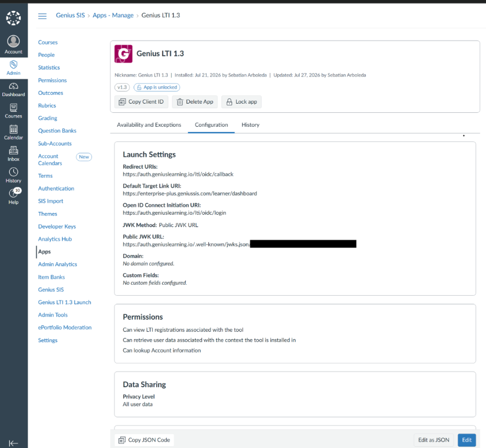This screenshot has height=448, width=486.
Task: Click the oidc/login initiation URI text
Action: pos(174,213)
